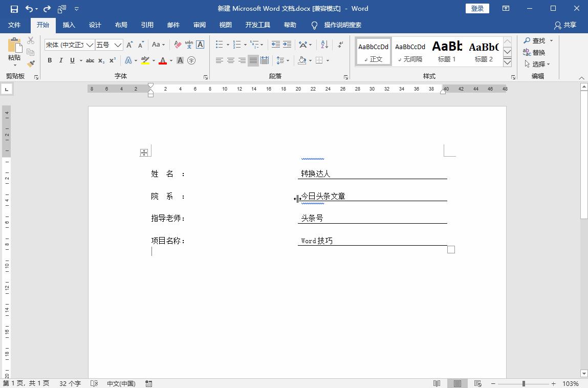
Task: Toggle italic formatting with the I button
Action: (61, 60)
